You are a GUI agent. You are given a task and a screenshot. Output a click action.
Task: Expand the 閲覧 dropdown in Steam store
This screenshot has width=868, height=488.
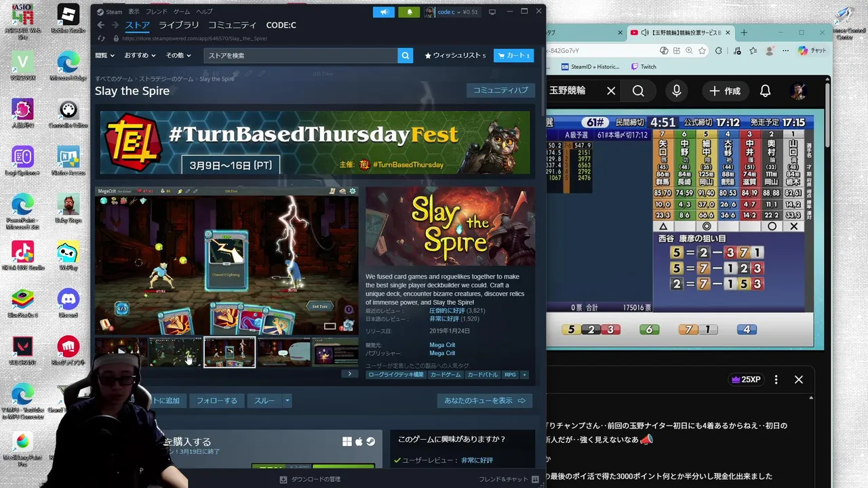pos(104,56)
